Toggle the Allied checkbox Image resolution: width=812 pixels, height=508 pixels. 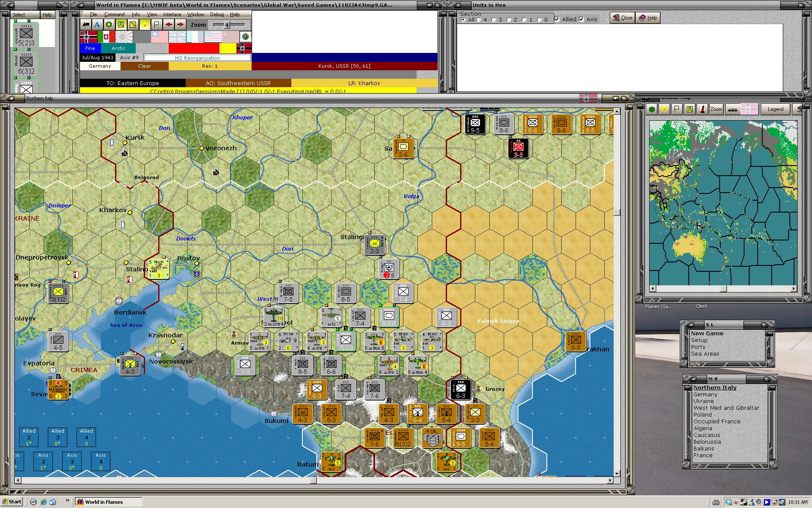click(x=557, y=19)
